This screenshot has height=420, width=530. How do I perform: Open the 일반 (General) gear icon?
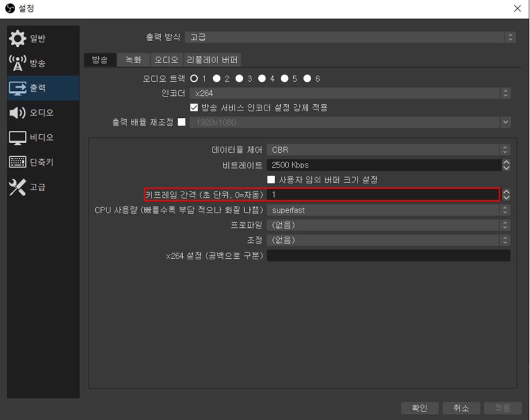[x=17, y=38]
